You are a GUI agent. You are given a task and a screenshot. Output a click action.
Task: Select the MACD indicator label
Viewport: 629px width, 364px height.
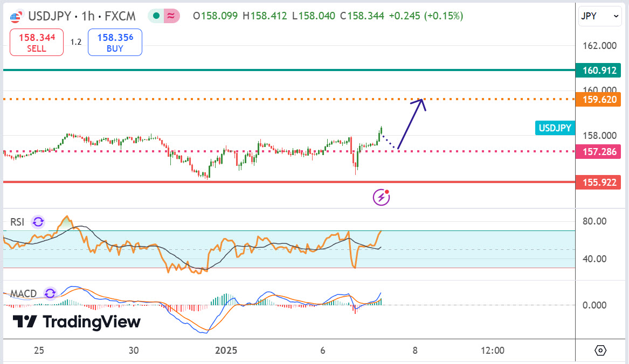pos(23,293)
